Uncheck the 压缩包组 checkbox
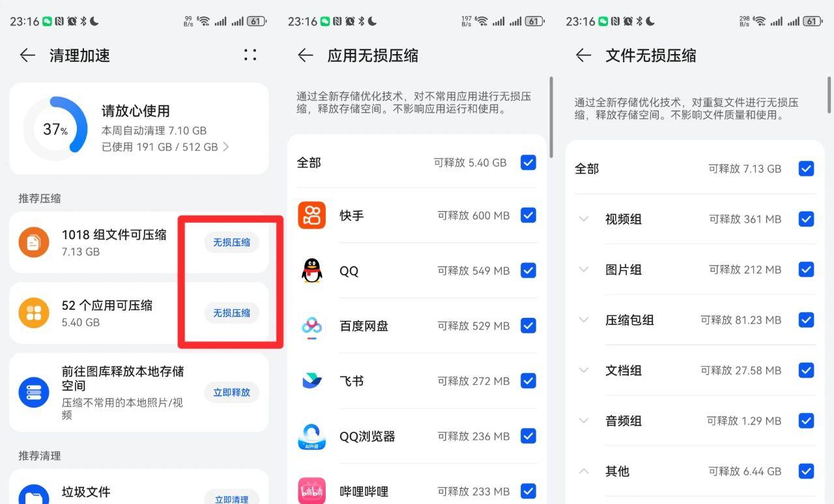Image resolution: width=834 pixels, height=504 pixels. click(x=807, y=320)
